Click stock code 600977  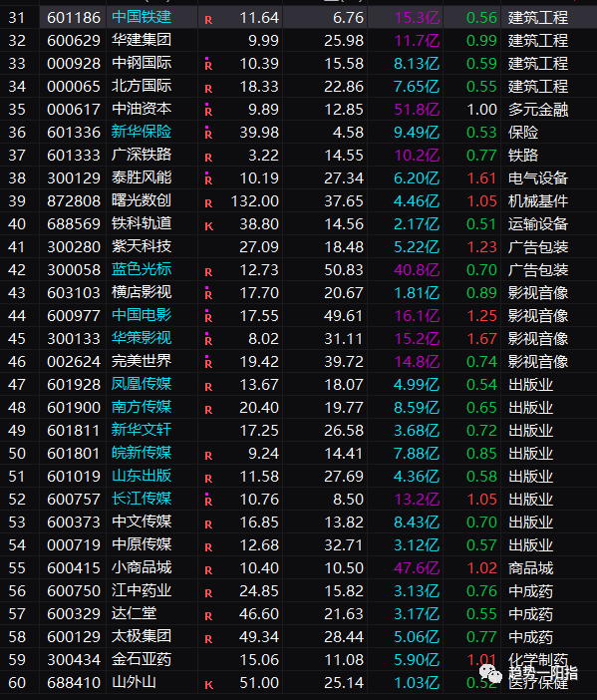coord(74,316)
